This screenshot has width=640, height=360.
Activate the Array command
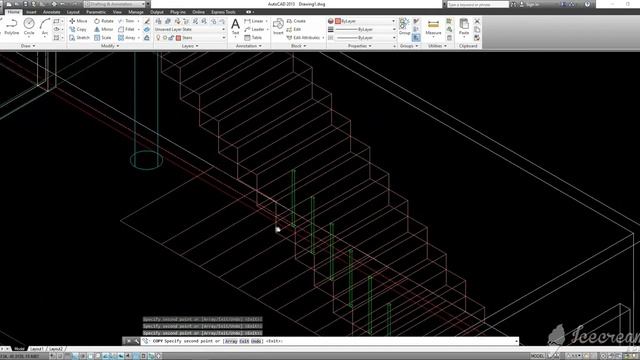pyautogui.click(x=127, y=38)
